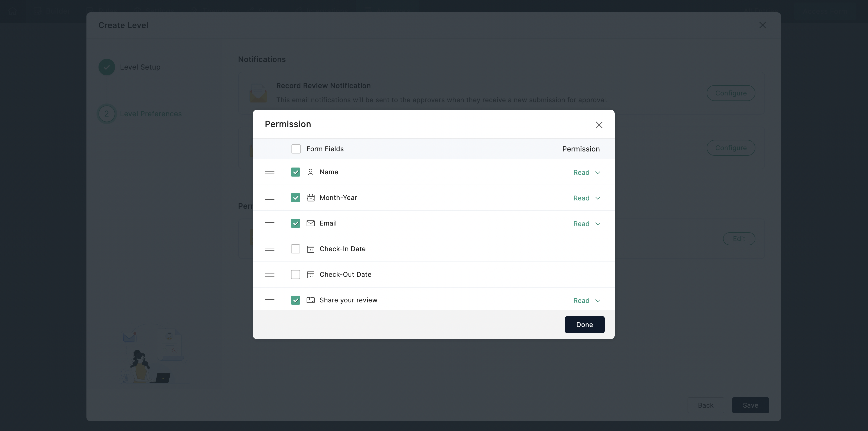Expand Month-Year permission Read dropdown

(x=587, y=198)
